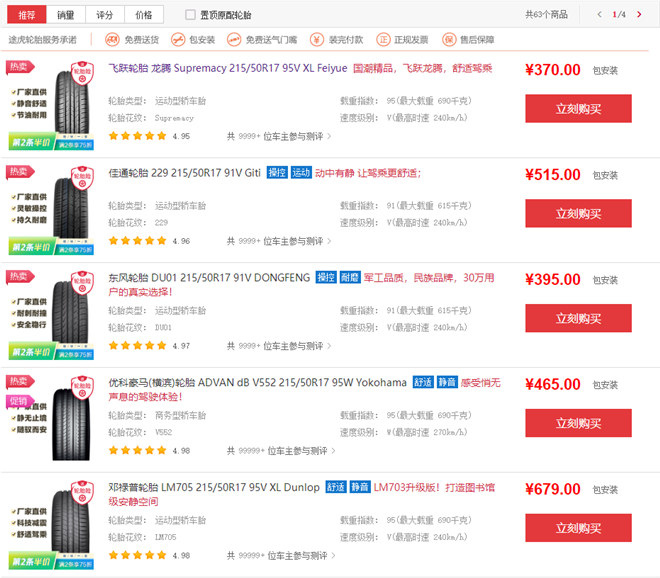Open the DONGFENG DU01 tire title link

click(209, 278)
